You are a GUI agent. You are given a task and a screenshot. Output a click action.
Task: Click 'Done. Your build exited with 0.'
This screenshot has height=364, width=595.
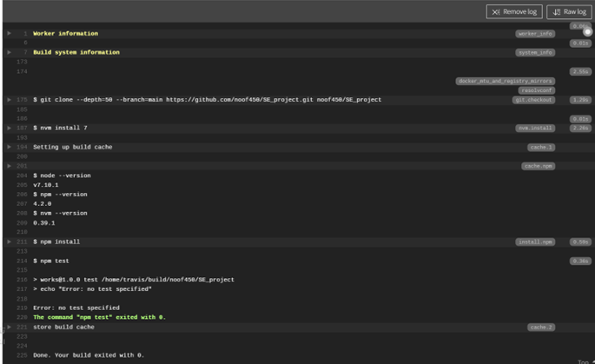tap(89, 355)
